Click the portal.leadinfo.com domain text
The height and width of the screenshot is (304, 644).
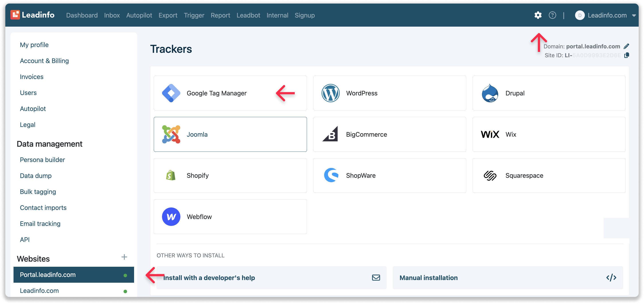[593, 46]
